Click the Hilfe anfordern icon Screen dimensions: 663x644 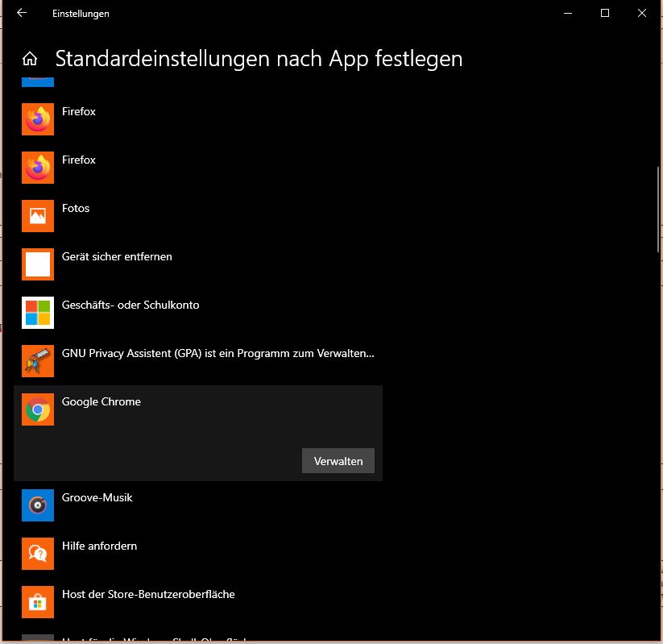pyautogui.click(x=38, y=554)
